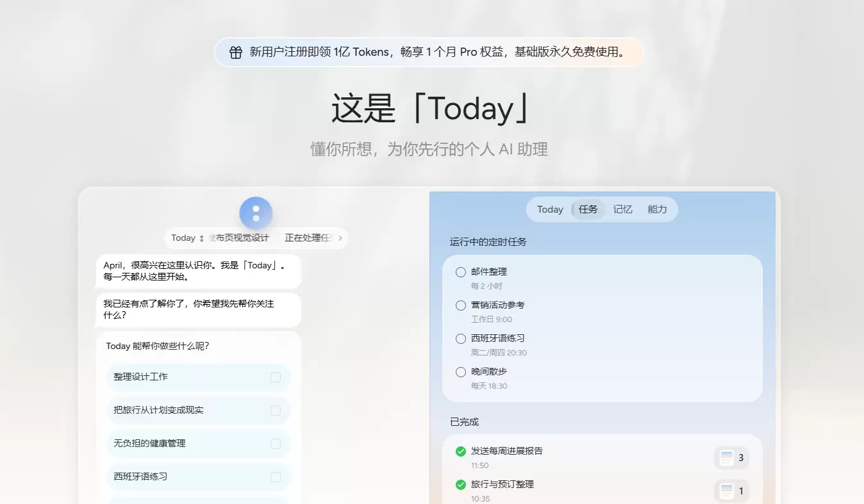The height and width of the screenshot is (504, 864).
Task: Click the 每天 18:30 schedule text
Action: point(489,386)
